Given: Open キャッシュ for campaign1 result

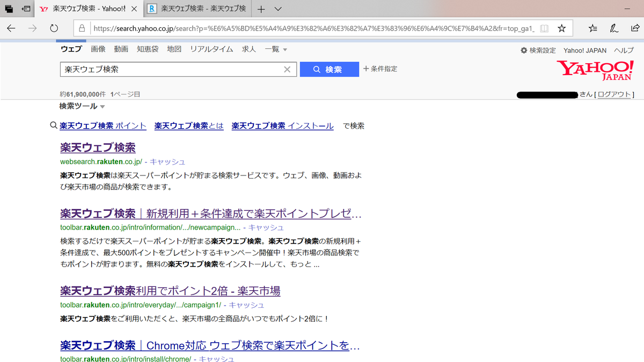Looking at the screenshot, I should coord(247,305).
